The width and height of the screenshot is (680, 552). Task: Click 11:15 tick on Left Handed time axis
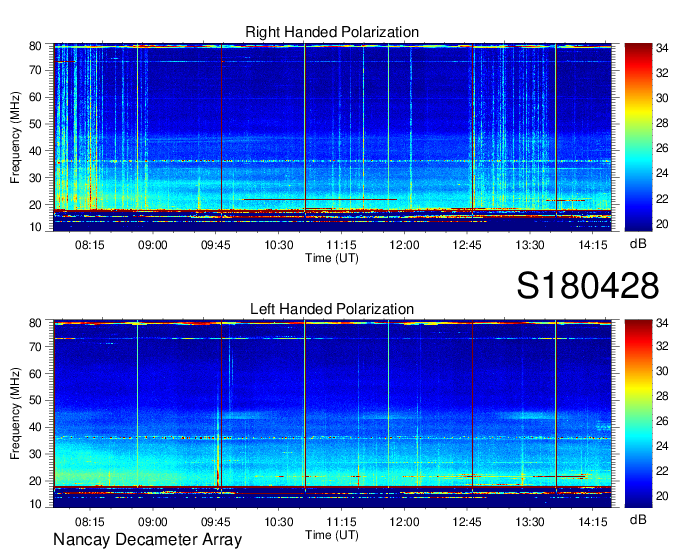[342, 522]
